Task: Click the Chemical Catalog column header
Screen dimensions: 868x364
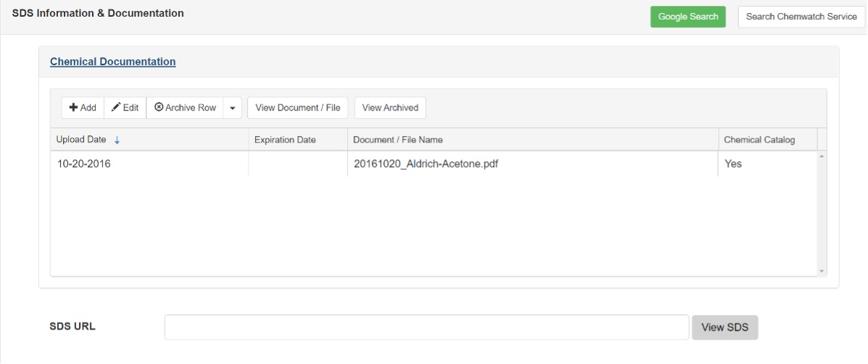Action: point(759,140)
